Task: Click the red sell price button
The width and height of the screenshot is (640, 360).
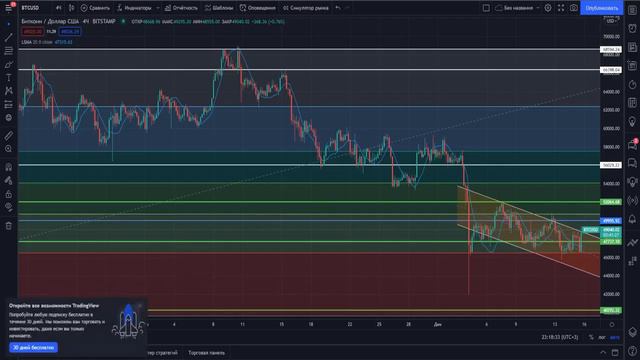Action: [x=32, y=31]
